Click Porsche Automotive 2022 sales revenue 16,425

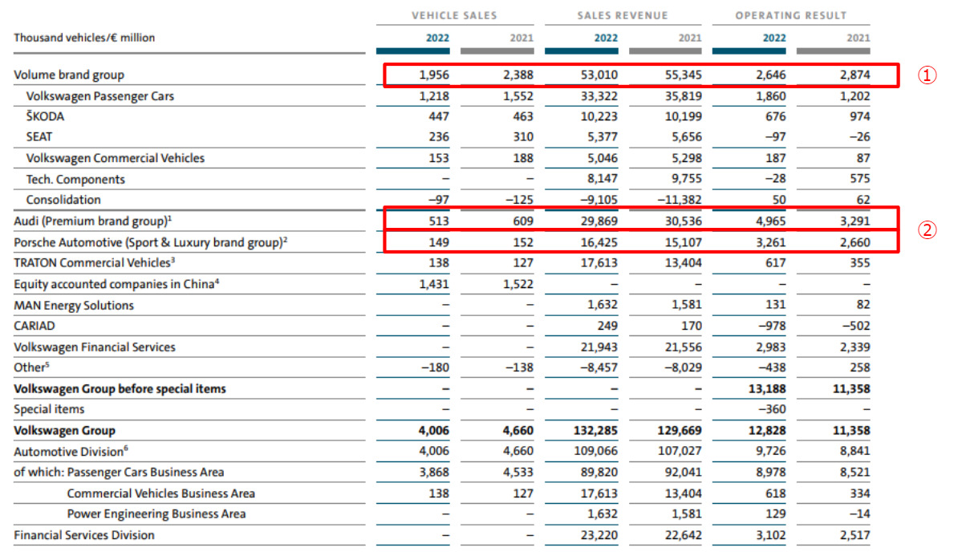(x=598, y=242)
